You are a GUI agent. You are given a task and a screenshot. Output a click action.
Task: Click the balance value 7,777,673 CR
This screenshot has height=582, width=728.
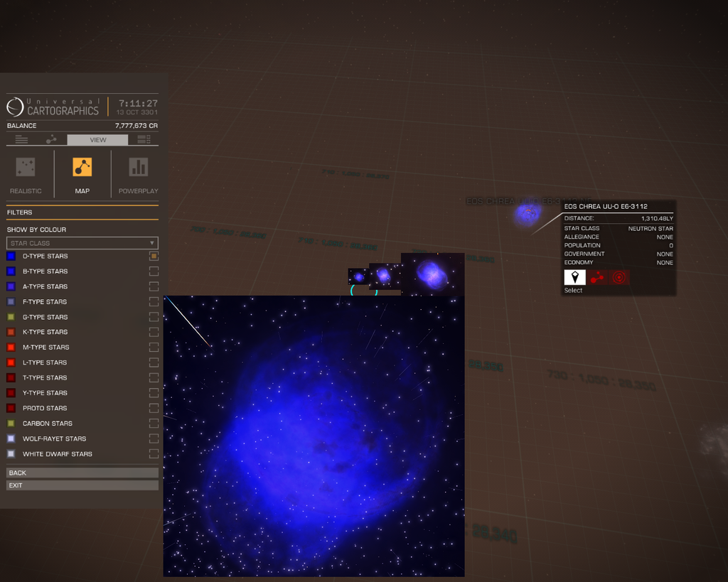tap(136, 126)
